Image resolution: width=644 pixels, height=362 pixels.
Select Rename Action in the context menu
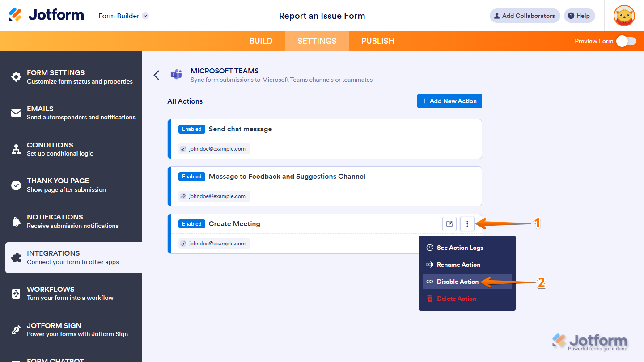point(460,265)
